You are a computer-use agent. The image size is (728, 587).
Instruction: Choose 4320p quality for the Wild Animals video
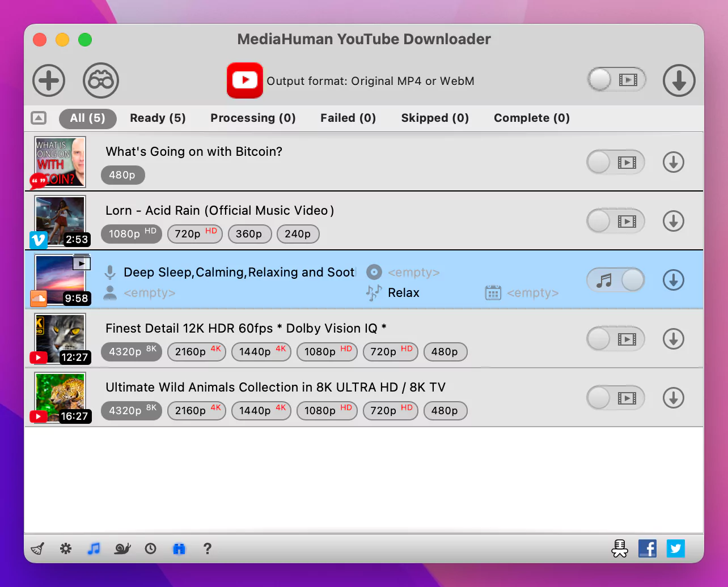point(131,411)
